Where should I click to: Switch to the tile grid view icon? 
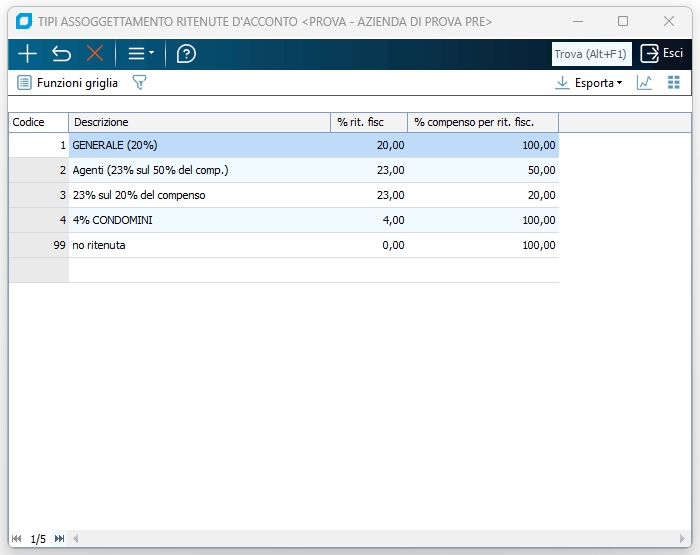coord(674,83)
